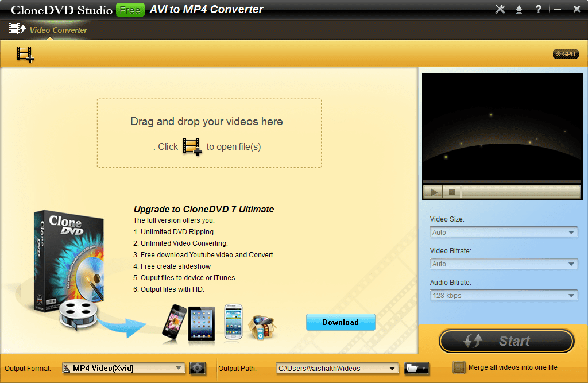Click the upgrade arrow icon in the title bar
The height and width of the screenshot is (383, 588).
click(x=519, y=9)
